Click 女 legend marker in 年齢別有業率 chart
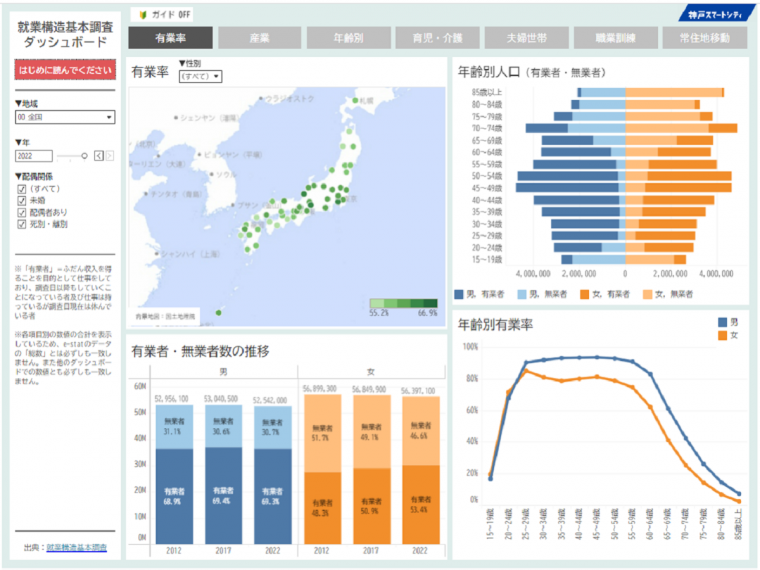This screenshot has height=570, width=760. tap(722, 335)
